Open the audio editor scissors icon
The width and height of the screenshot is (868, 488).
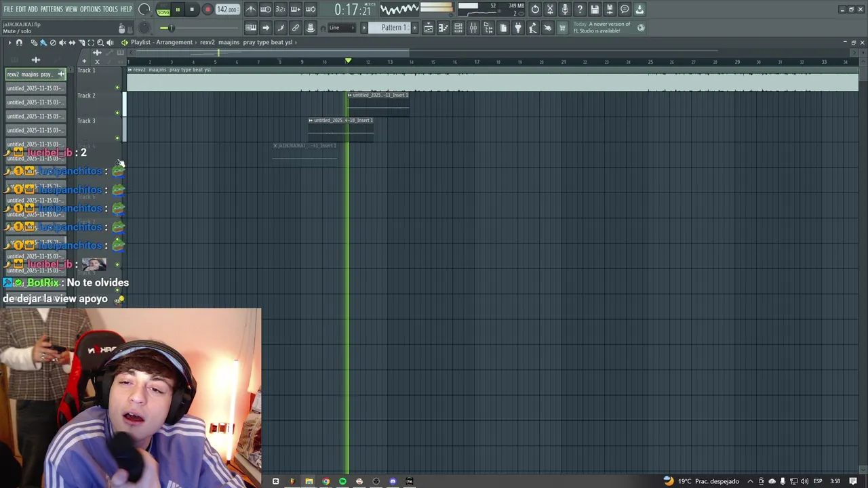click(550, 9)
